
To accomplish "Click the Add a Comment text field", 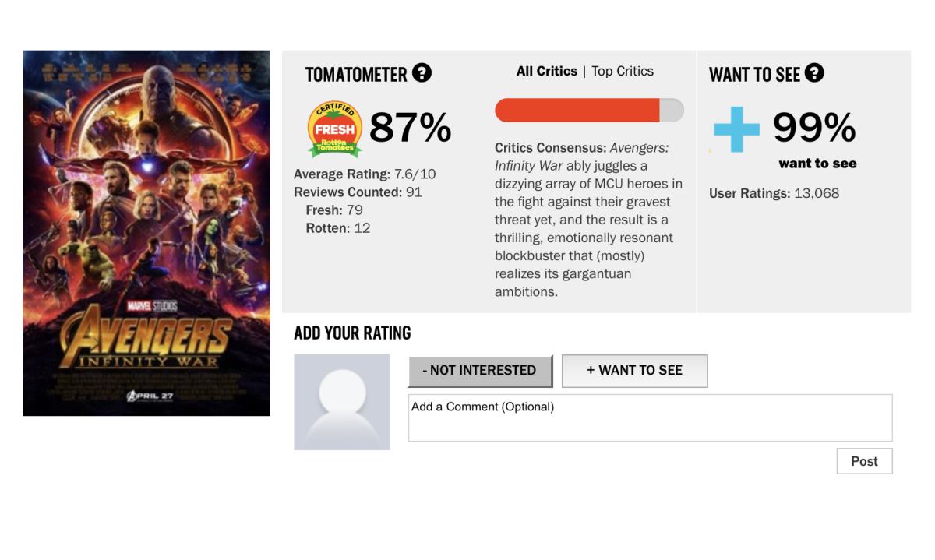I will (x=650, y=418).
